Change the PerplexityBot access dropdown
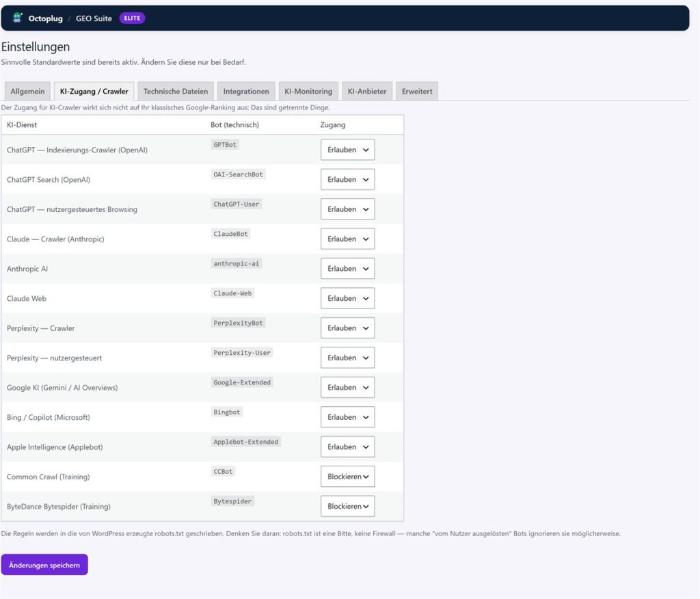The width and height of the screenshot is (700, 599). (x=348, y=328)
